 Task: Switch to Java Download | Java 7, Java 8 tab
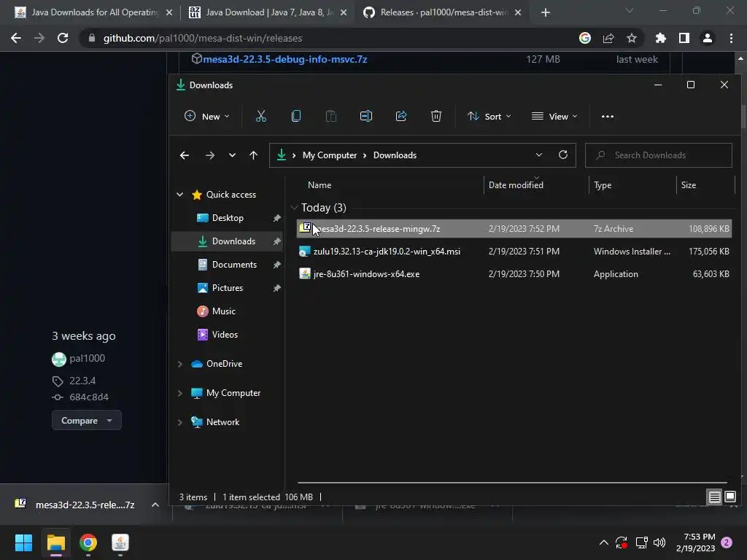[x=268, y=12]
